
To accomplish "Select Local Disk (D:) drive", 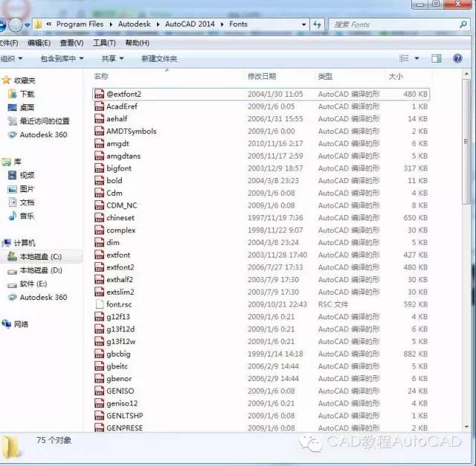I will 35,270.
